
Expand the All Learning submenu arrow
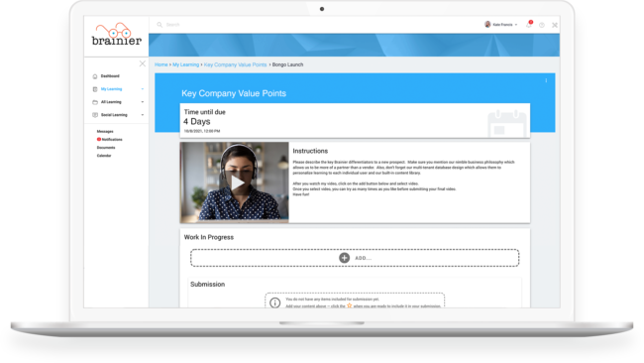143,102
